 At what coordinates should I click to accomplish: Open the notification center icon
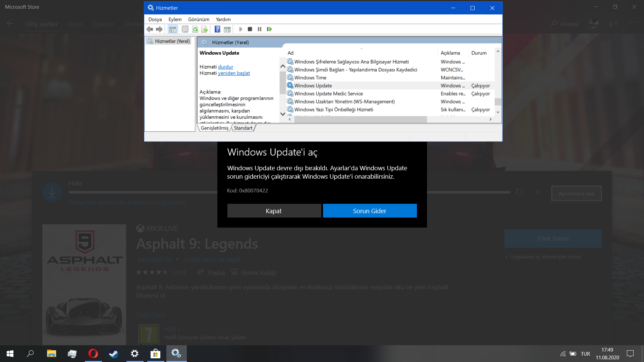click(630, 354)
